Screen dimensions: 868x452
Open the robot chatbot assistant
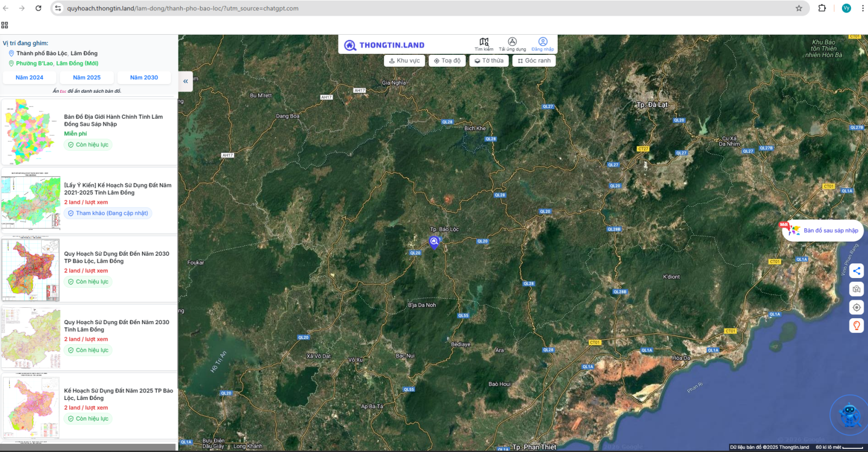(848, 415)
